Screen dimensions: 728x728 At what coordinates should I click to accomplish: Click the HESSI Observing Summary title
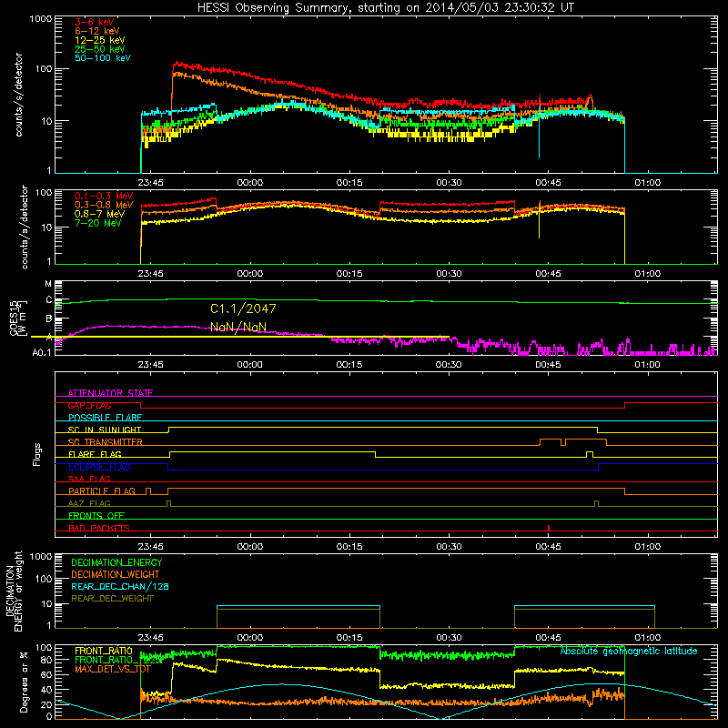click(x=385, y=8)
